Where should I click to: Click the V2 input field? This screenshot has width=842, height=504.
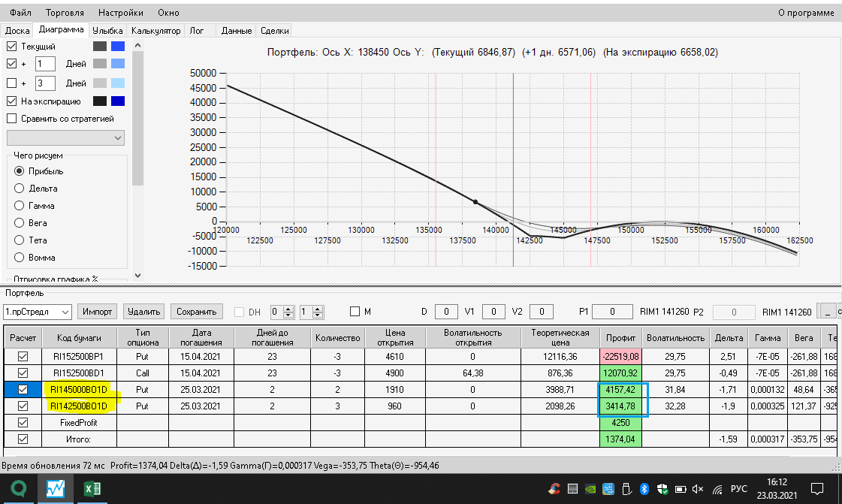tap(542, 311)
